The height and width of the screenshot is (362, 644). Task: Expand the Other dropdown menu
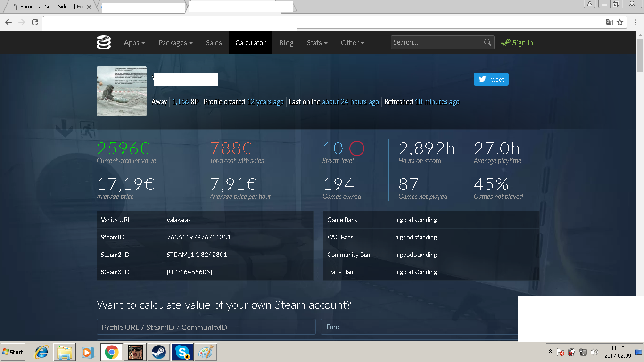tap(352, 43)
